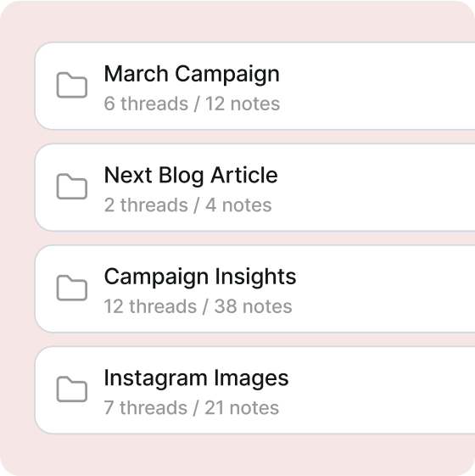Click the '2 threads' count label
Image resolution: width=475 pixels, height=476 pixels.
146,205
